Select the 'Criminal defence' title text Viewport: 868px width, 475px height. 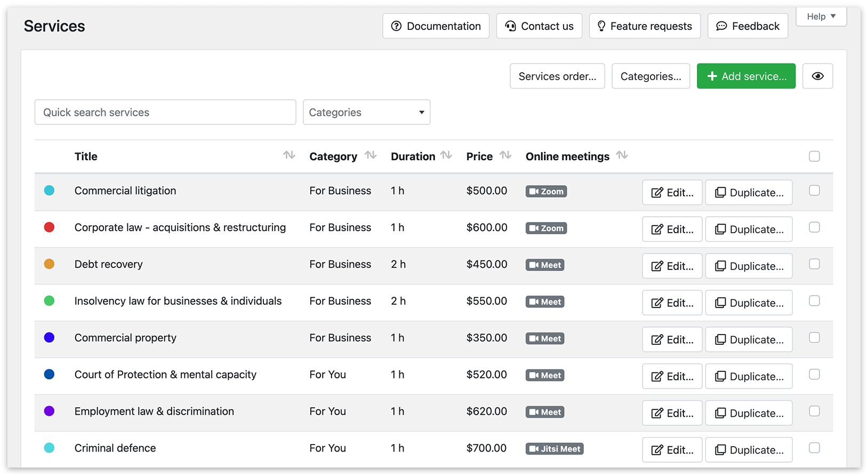click(115, 448)
